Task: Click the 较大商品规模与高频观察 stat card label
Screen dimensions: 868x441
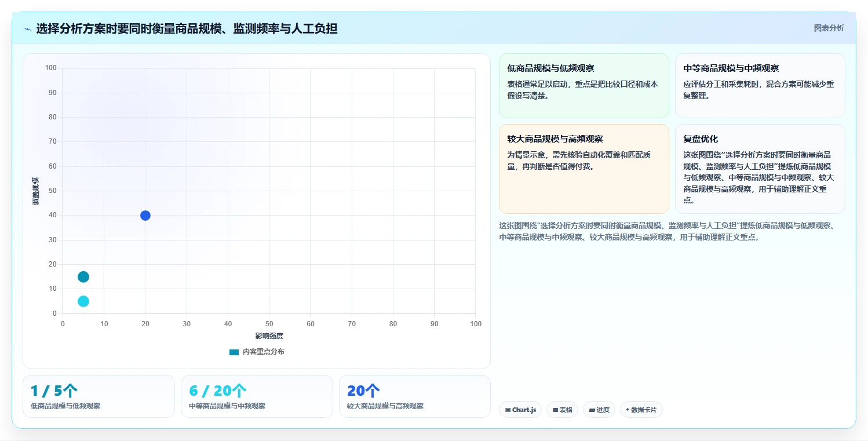Action: click(385, 406)
